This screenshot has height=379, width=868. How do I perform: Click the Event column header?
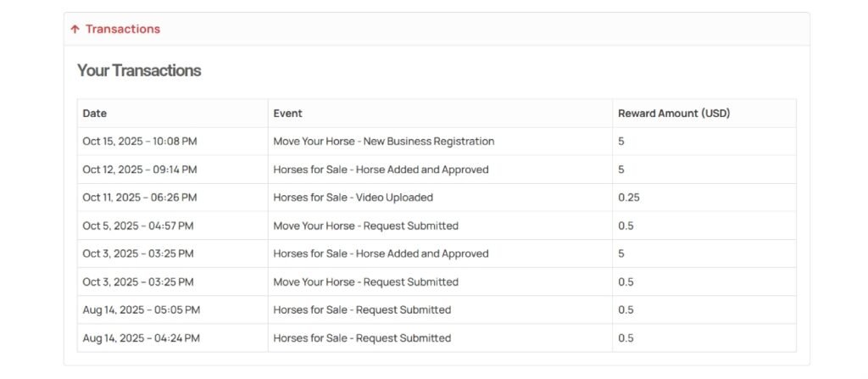tap(287, 114)
